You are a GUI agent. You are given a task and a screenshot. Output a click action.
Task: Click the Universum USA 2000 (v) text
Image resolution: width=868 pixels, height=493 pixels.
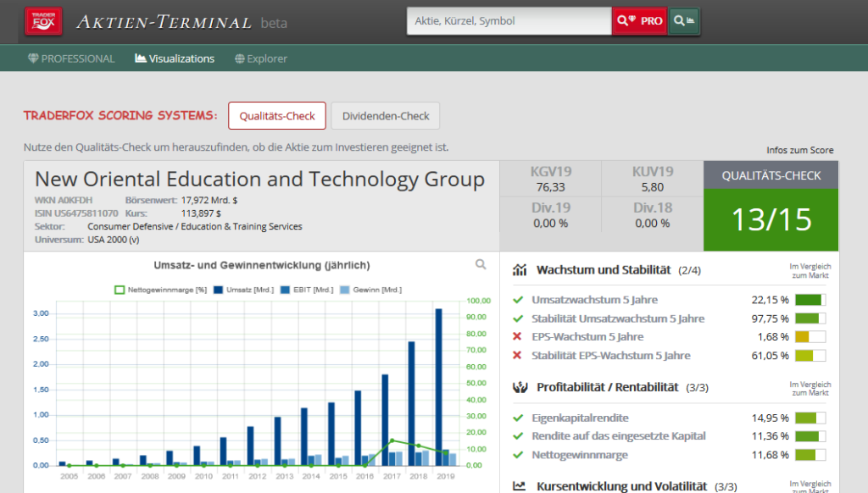coord(114,240)
